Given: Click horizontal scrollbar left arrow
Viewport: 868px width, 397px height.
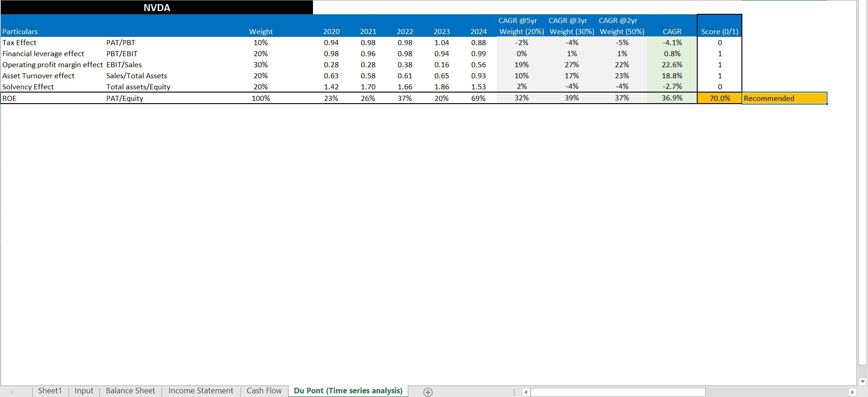Looking at the screenshot, I should [526, 392].
